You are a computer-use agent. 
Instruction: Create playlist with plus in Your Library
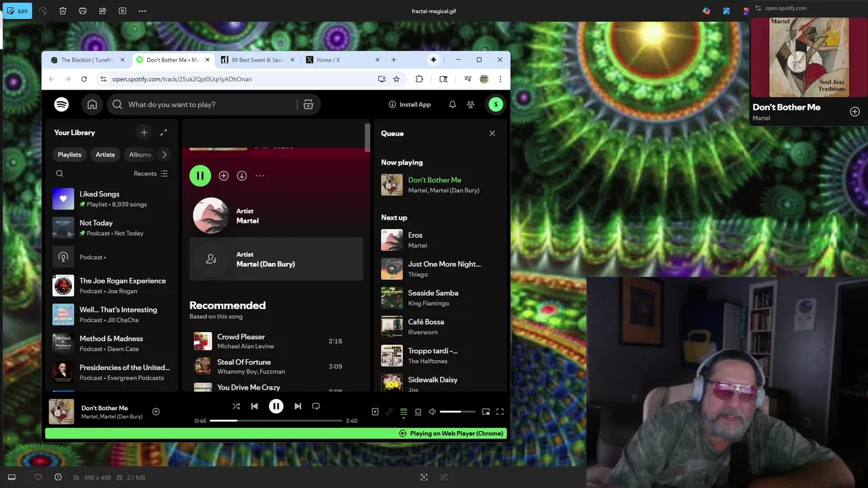(144, 133)
